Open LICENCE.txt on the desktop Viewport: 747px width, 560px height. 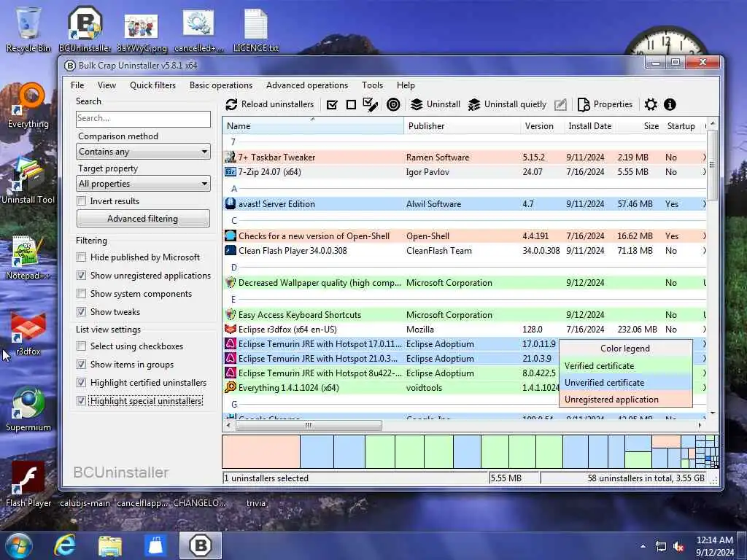click(256, 28)
